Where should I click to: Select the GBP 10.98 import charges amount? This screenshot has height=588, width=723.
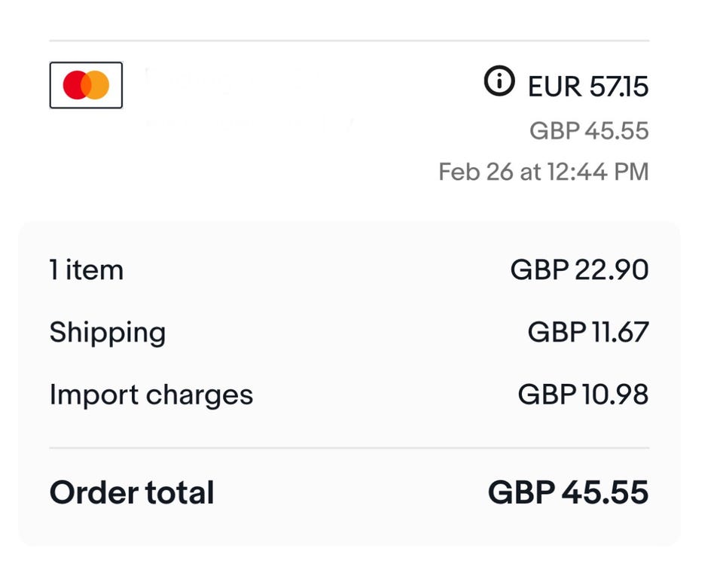(x=583, y=395)
